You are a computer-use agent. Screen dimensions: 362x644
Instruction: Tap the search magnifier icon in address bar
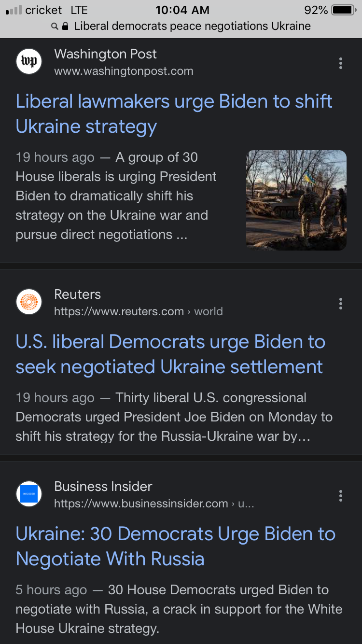pos(55,26)
